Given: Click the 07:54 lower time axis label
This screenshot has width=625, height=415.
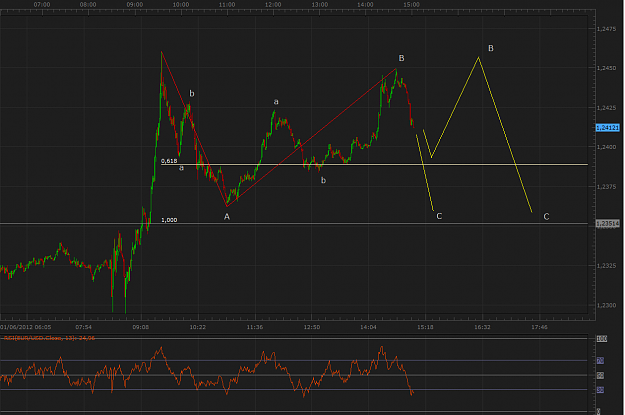Looking at the screenshot, I should click(x=83, y=327).
